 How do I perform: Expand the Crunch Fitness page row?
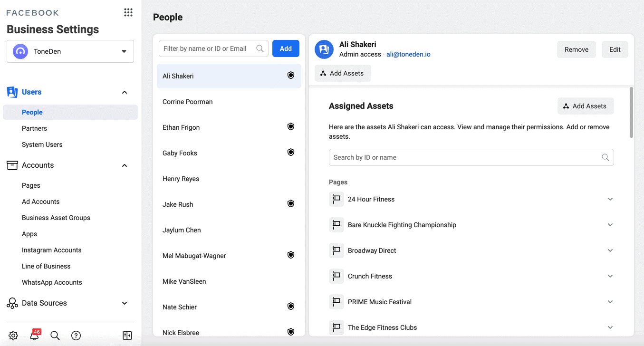[x=610, y=276]
